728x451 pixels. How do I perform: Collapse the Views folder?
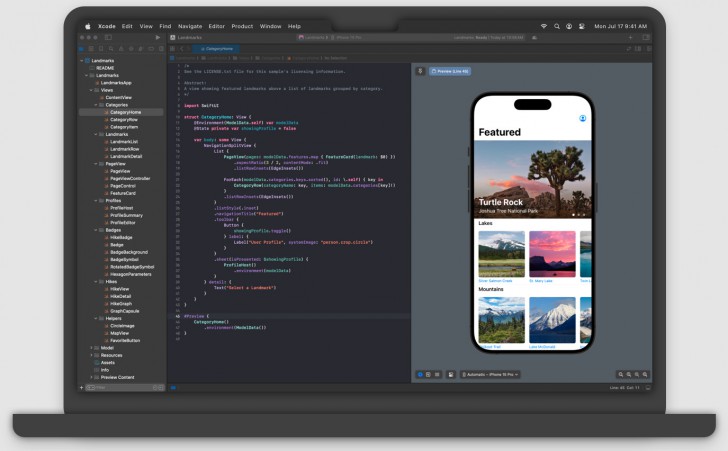(91, 90)
